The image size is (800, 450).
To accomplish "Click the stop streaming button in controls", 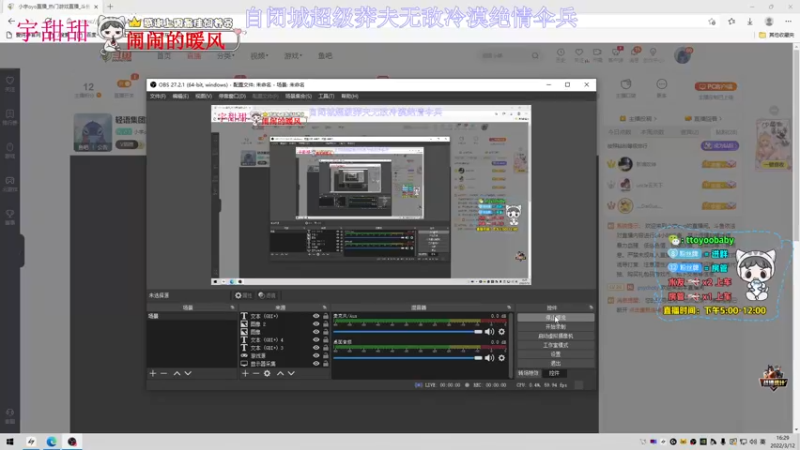I will coord(556,317).
